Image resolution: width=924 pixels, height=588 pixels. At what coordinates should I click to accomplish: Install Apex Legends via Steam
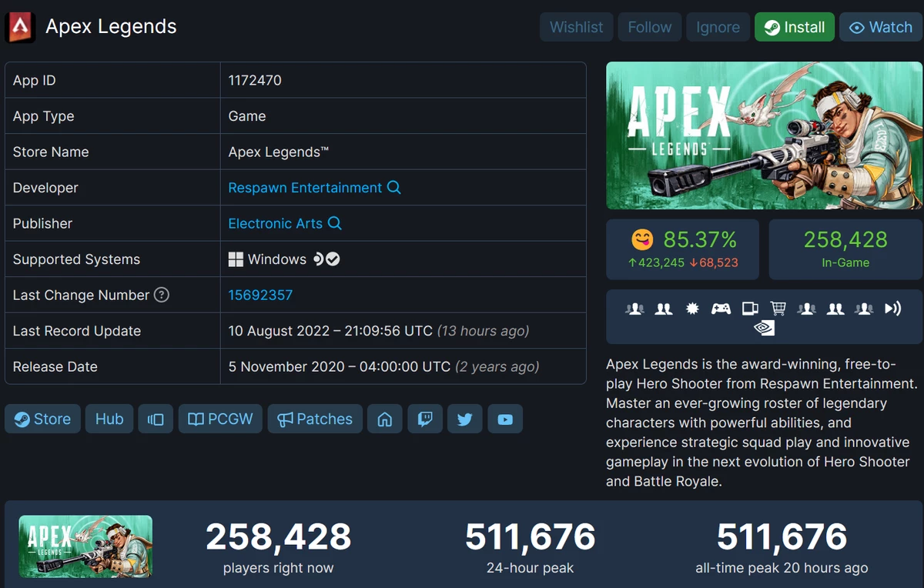[x=795, y=27]
